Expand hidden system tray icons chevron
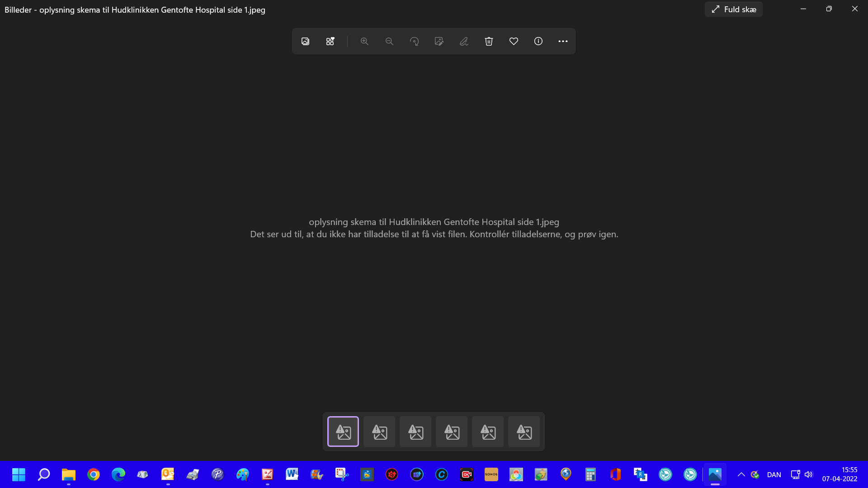The image size is (868, 488). click(741, 474)
